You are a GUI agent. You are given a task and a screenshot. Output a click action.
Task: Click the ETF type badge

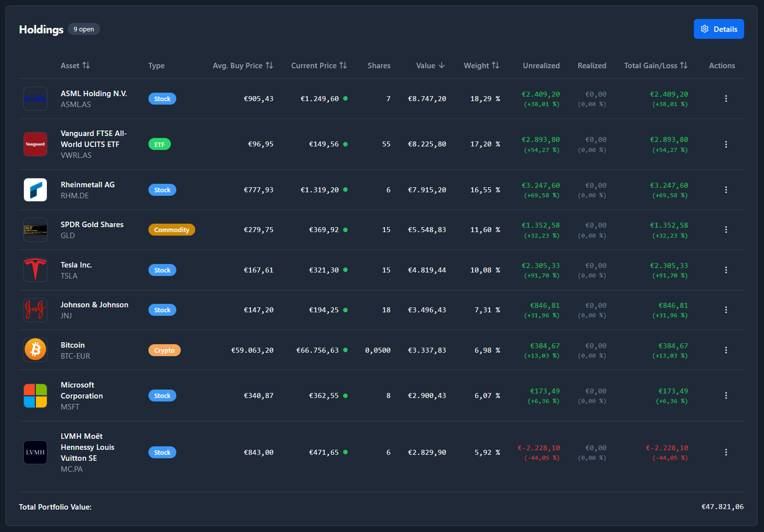point(159,144)
